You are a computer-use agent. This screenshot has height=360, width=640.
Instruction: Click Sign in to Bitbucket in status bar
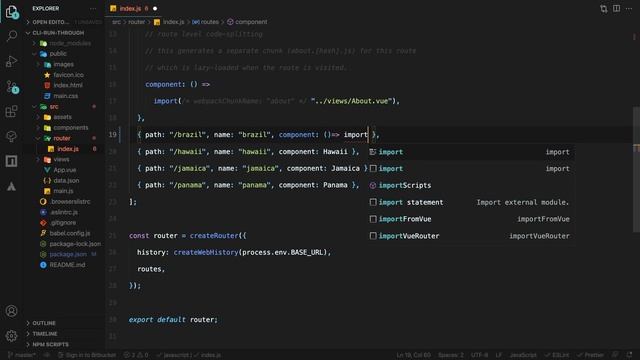tap(87, 355)
